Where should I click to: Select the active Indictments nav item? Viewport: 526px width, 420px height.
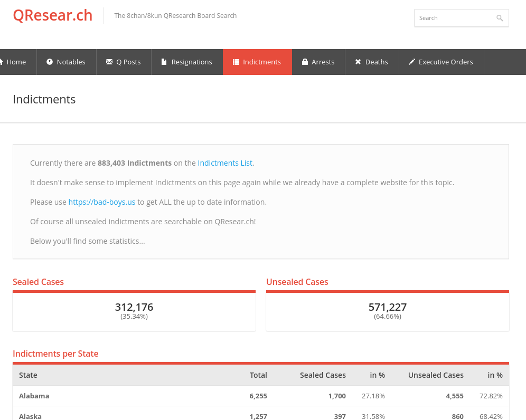coord(257,62)
